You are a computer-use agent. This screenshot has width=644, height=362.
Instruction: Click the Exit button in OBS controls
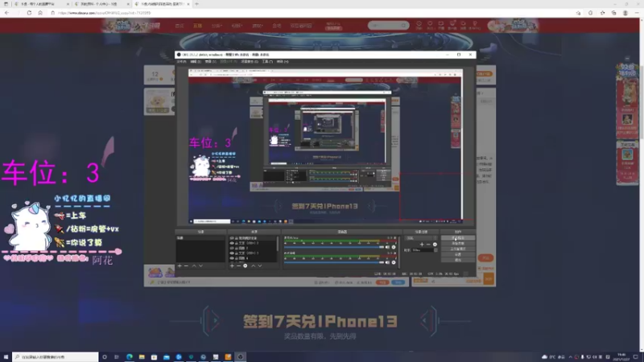[458, 260]
